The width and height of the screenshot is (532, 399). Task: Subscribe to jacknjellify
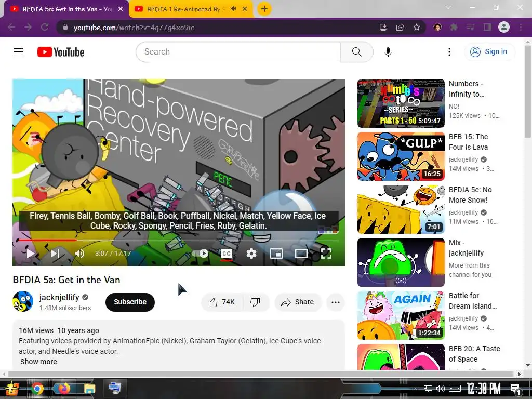click(x=130, y=302)
